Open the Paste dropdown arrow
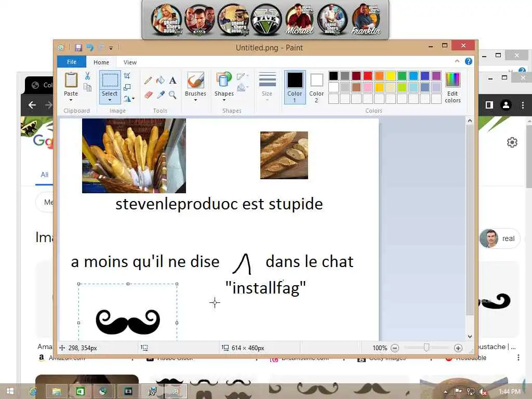This screenshot has height=399, width=532. [71, 100]
